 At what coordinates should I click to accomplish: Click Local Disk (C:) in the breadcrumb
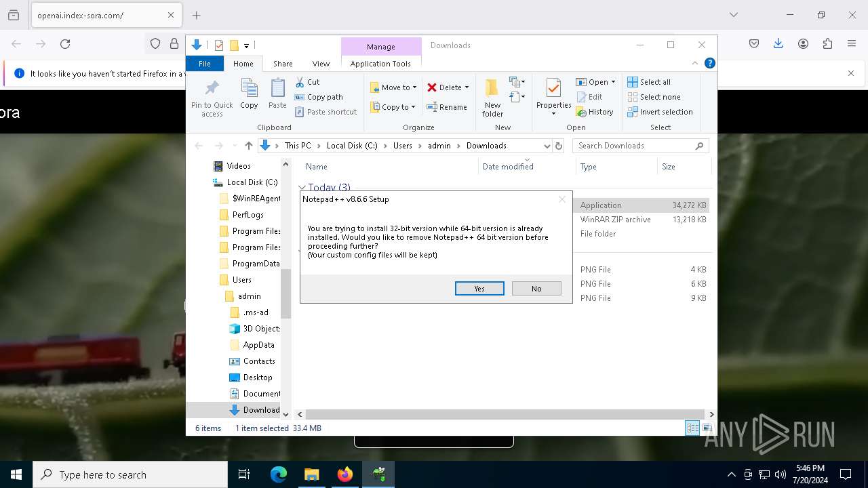(352, 146)
